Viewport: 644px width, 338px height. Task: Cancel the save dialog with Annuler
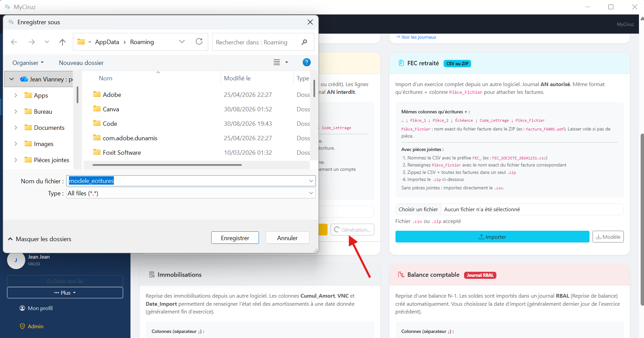coord(287,238)
